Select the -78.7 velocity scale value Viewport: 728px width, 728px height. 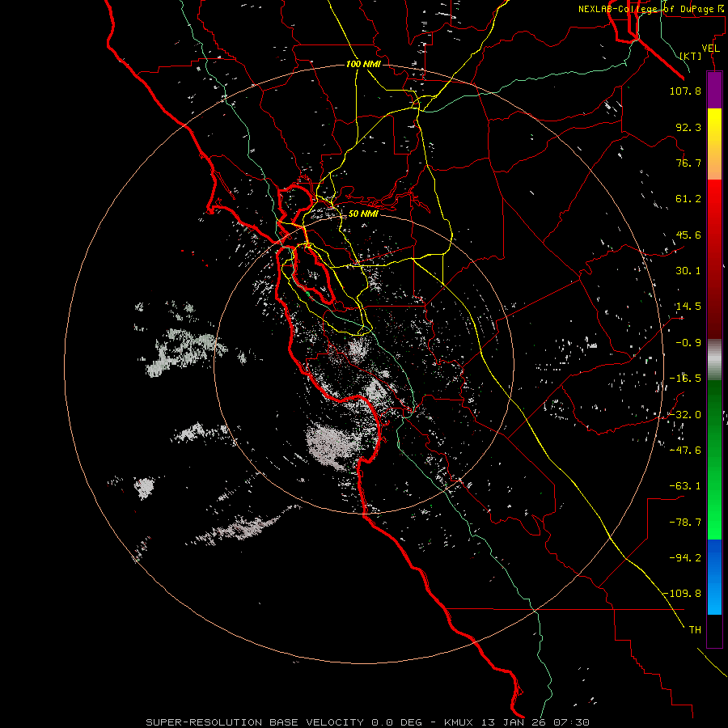[x=685, y=523]
